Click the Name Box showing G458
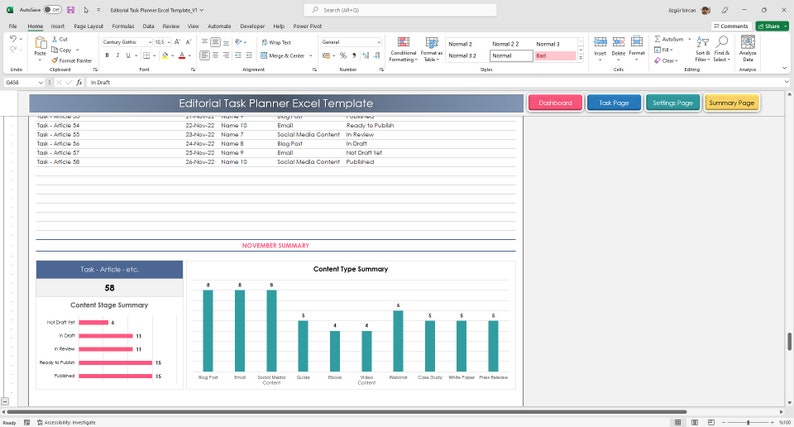Image resolution: width=794 pixels, height=427 pixels. pyautogui.click(x=24, y=82)
